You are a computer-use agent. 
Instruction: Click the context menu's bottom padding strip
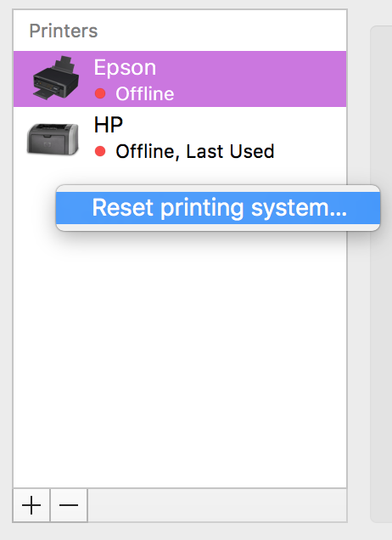tap(218, 228)
